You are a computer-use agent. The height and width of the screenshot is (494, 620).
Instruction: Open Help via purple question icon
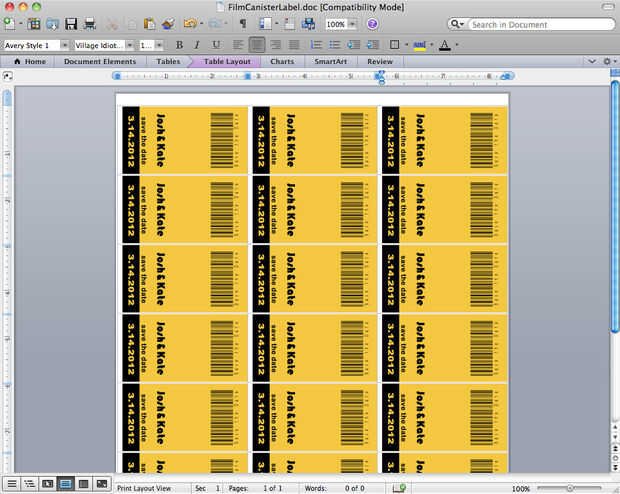pos(372,24)
